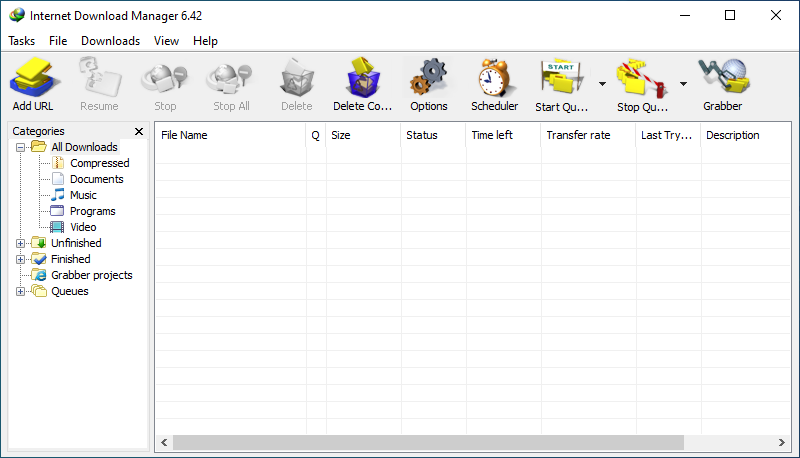Select the Queues label

tap(70, 291)
